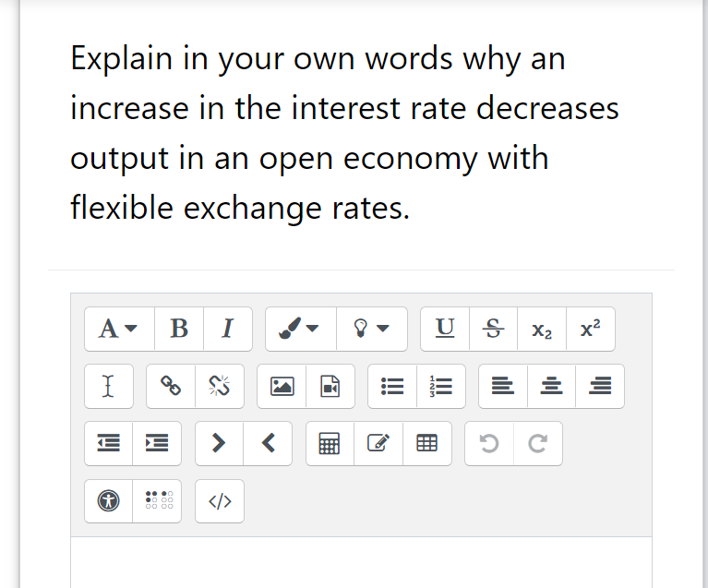Run the accessibility checker
Screen dimensions: 708x588
coord(109,501)
